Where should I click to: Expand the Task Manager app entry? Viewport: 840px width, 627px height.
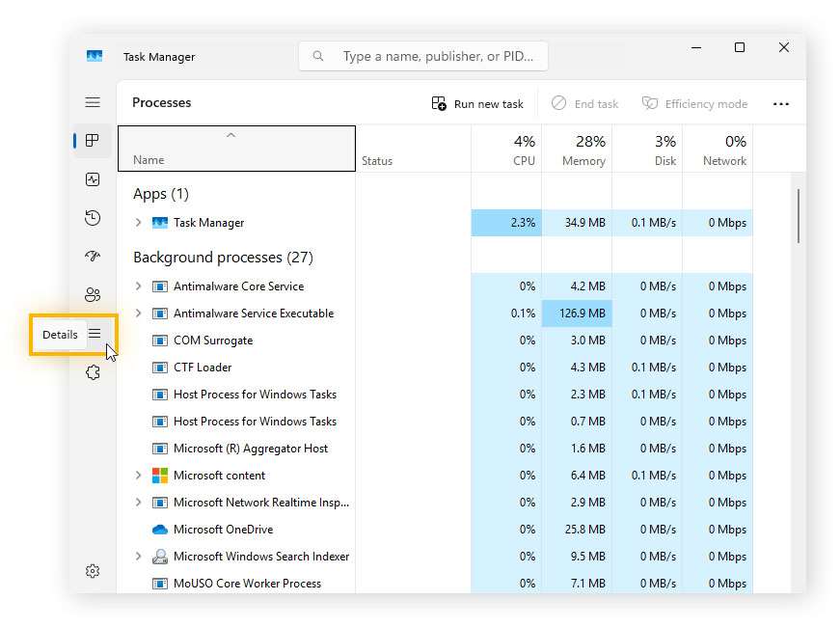(x=138, y=223)
